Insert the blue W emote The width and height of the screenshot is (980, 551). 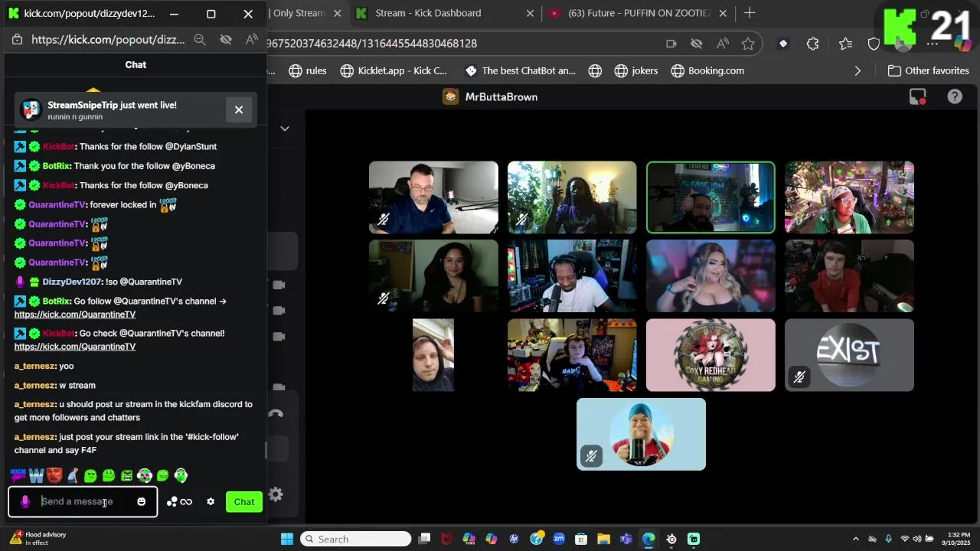(36, 475)
